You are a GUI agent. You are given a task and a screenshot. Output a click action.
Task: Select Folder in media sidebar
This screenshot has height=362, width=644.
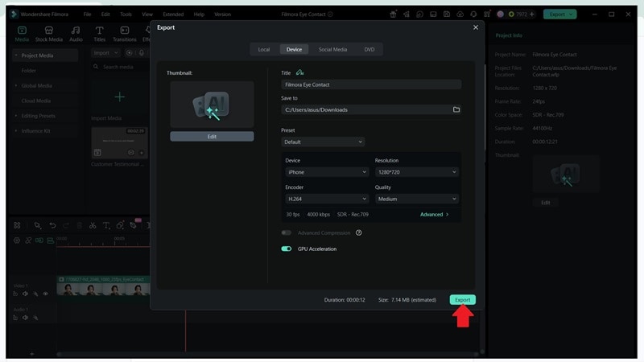click(x=29, y=71)
